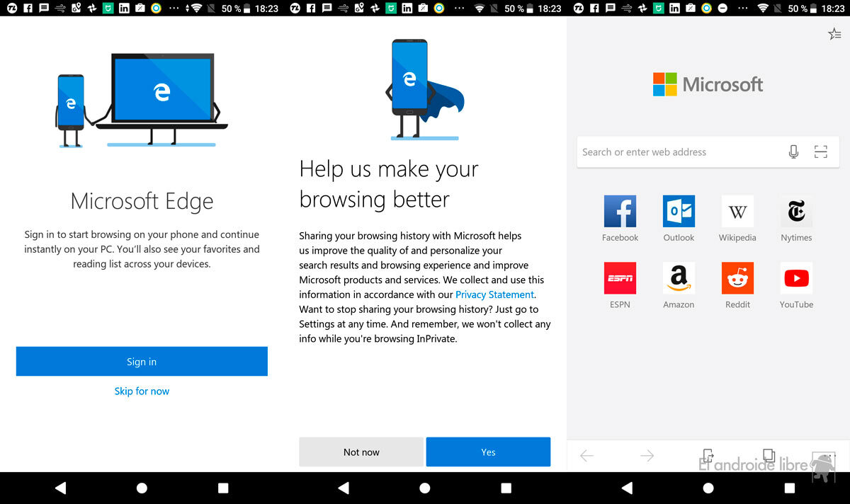Open the QR code scanner in the address bar
This screenshot has width=850, height=504.
[x=820, y=151]
